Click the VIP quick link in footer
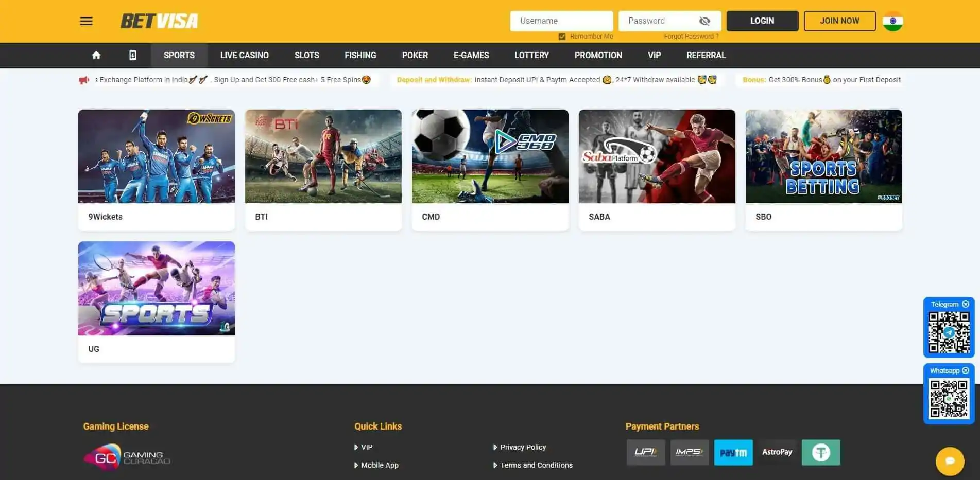Screen dimensions: 980x480 366,447
